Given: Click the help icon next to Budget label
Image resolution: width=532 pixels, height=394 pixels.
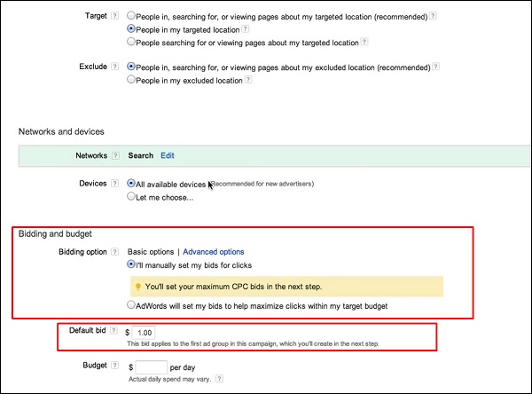Looking at the screenshot, I should pyautogui.click(x=116, y=366).
